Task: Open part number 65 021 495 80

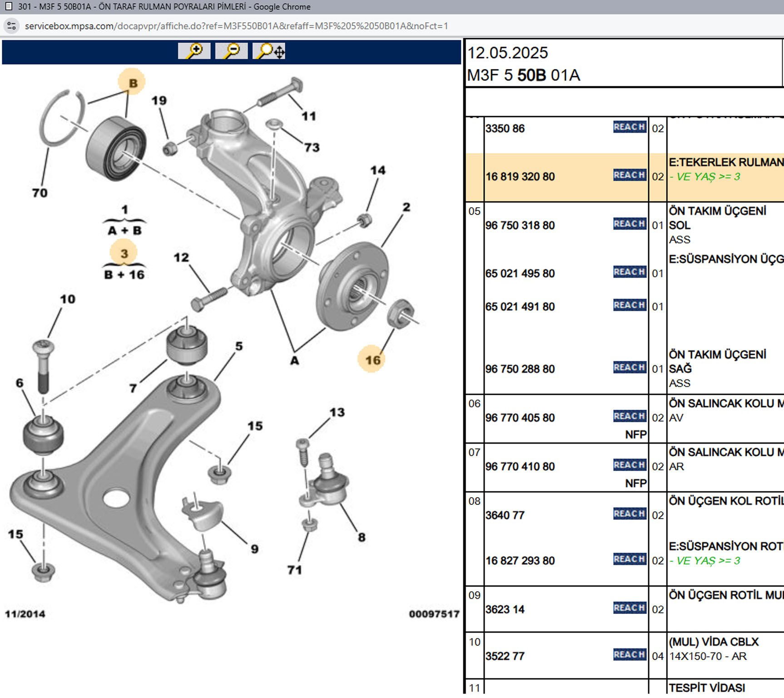Action: tap(520, 274)
